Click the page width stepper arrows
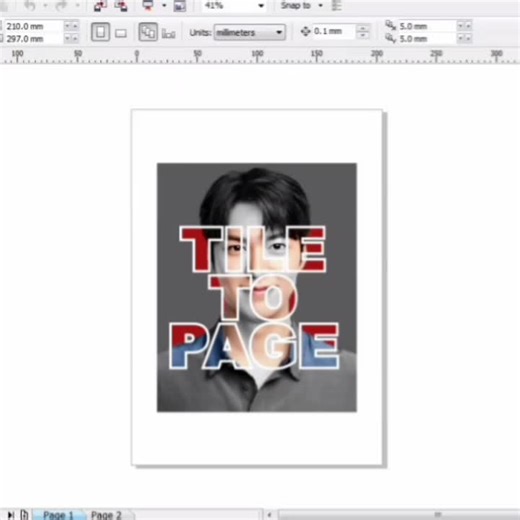Screen dimensions: 520x520 [x=71, y=26]
